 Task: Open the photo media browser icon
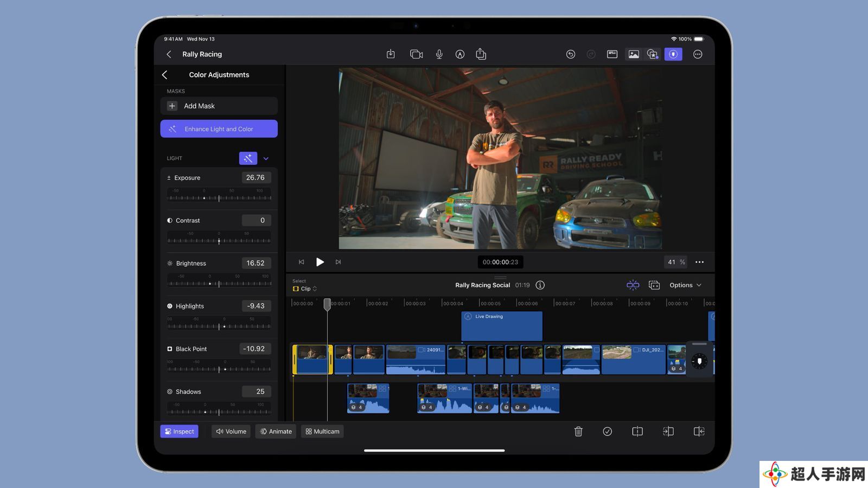point(634,54)
